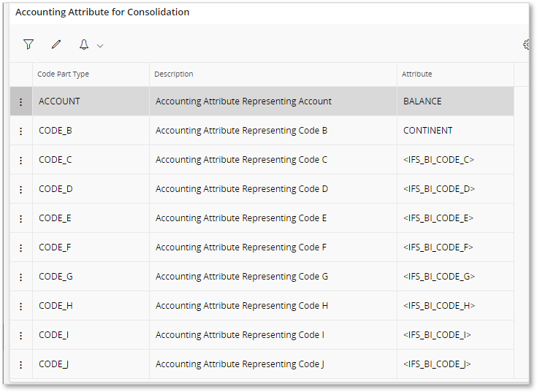Open the settings gear icon
The image size is (537, 392).
(526, 45)
